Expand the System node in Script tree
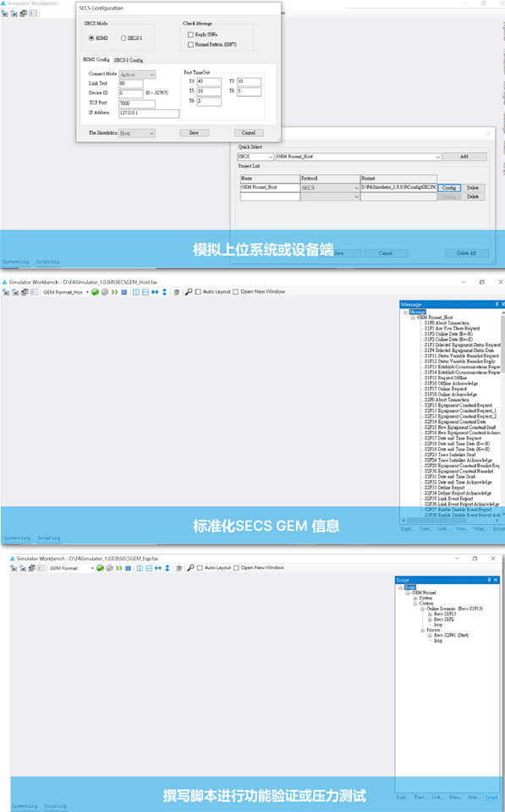Viewport: 505px width, 812px height. (415, 598)
